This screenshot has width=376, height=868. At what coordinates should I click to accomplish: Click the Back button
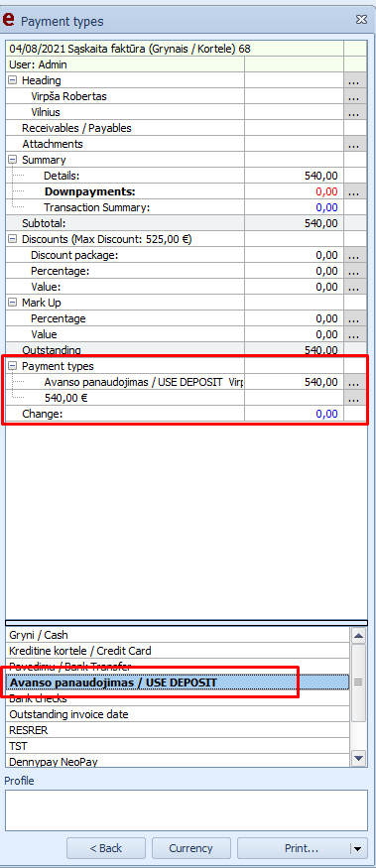(x=106, y=848)
